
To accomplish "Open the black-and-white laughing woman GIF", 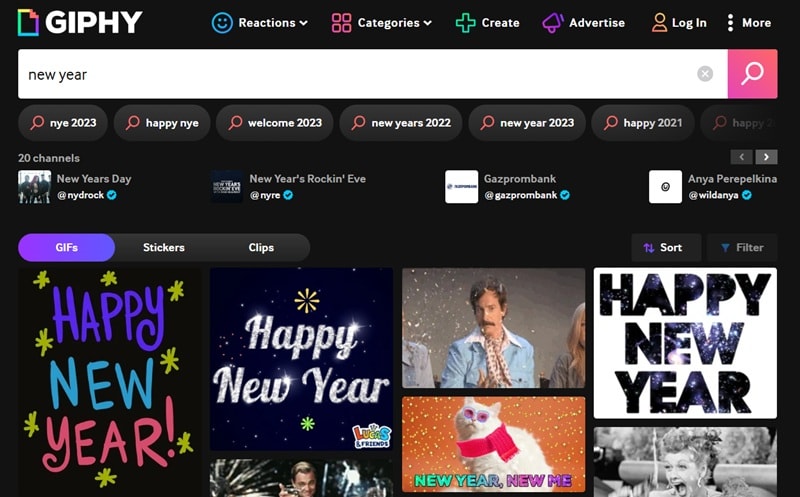I will (685, 462).
